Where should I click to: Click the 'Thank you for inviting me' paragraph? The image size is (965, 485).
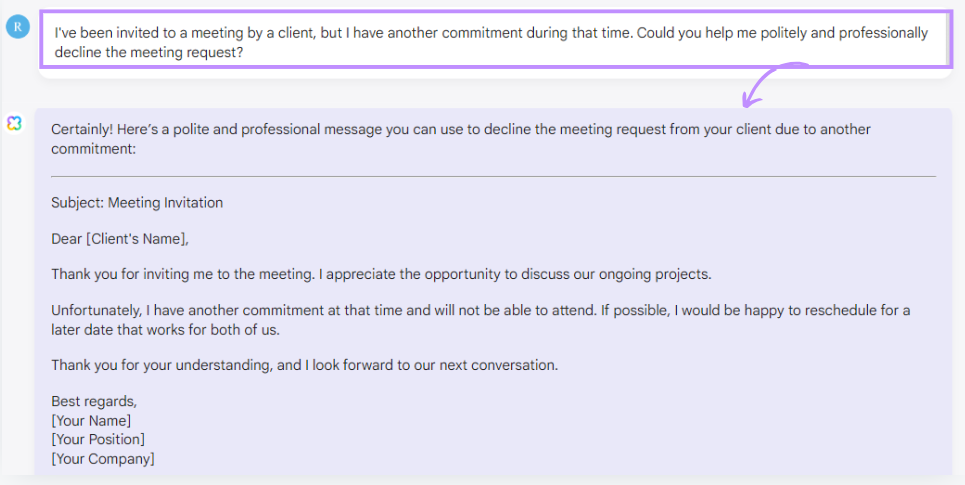click(381, 274)
